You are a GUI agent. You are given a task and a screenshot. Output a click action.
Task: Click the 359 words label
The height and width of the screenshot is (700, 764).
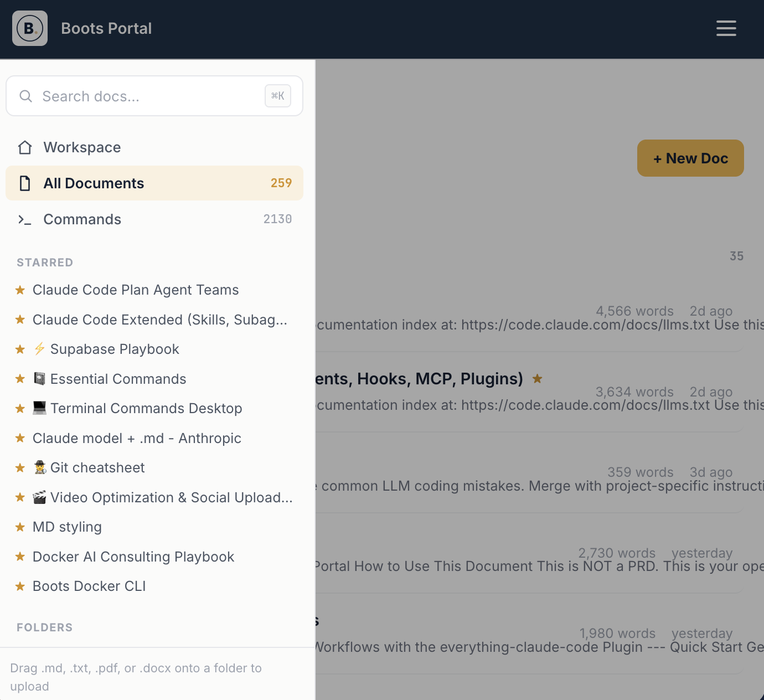click(x=641, y=472)
